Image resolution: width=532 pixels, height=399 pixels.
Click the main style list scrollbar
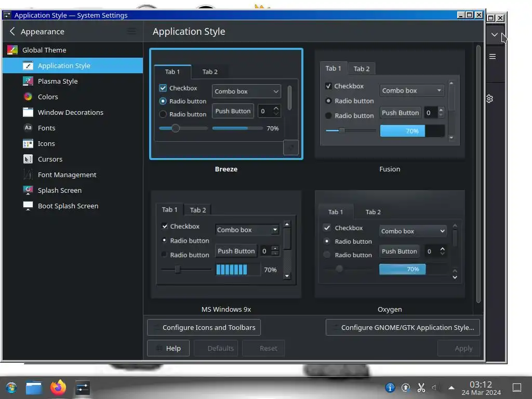[478, 174]
